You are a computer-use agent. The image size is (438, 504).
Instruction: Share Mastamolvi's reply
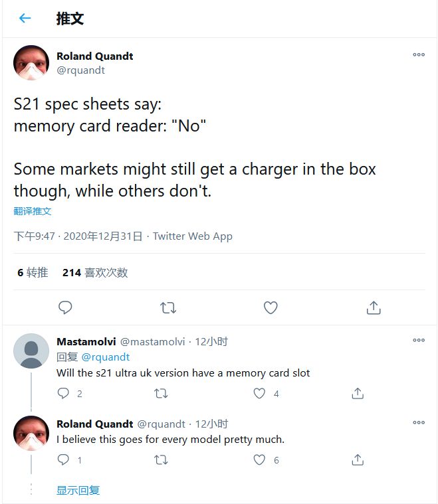point(358,393)
